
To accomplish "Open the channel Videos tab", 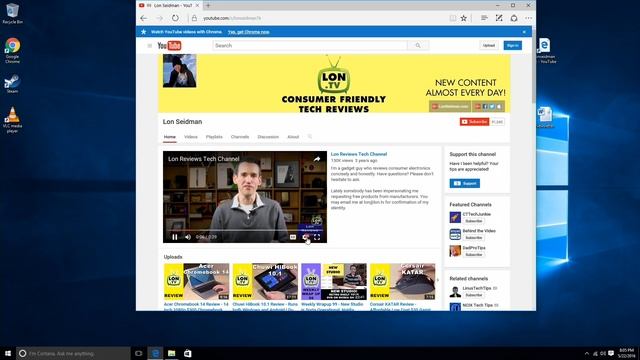I will tap(191, 137).
